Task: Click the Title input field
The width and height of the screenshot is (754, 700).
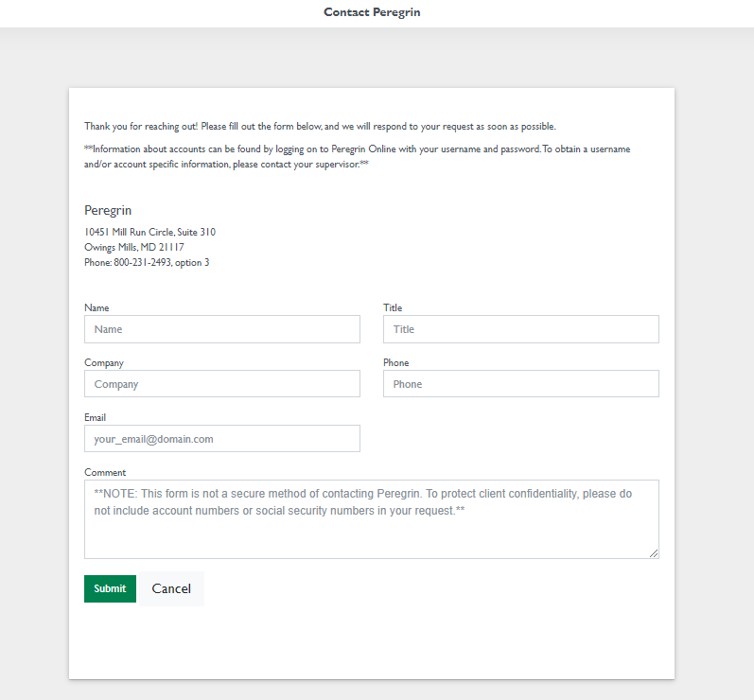Action: [520, 329]
